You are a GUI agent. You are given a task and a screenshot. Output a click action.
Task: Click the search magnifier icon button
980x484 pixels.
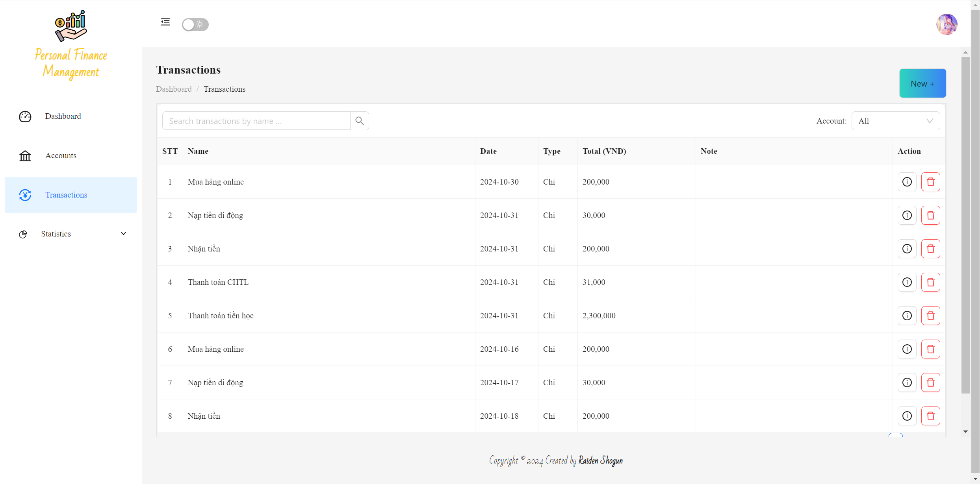click(359, 121)
